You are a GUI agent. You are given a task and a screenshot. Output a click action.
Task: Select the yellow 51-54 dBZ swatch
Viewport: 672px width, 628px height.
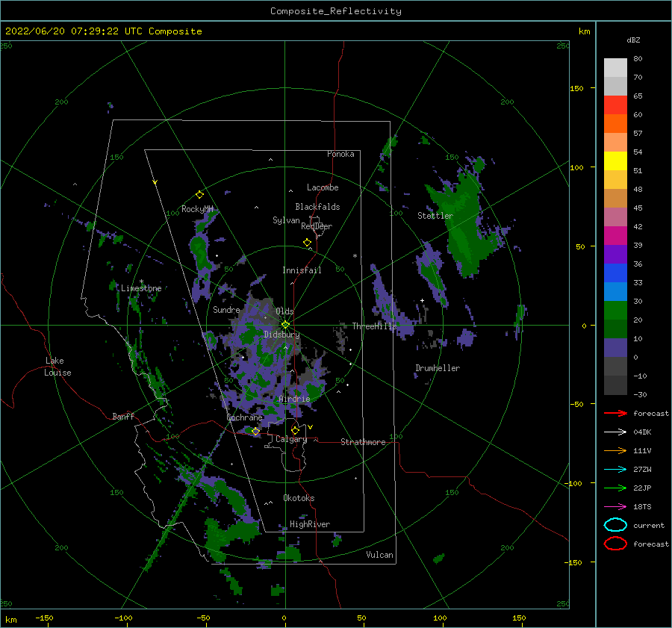(x=615, y=161)
